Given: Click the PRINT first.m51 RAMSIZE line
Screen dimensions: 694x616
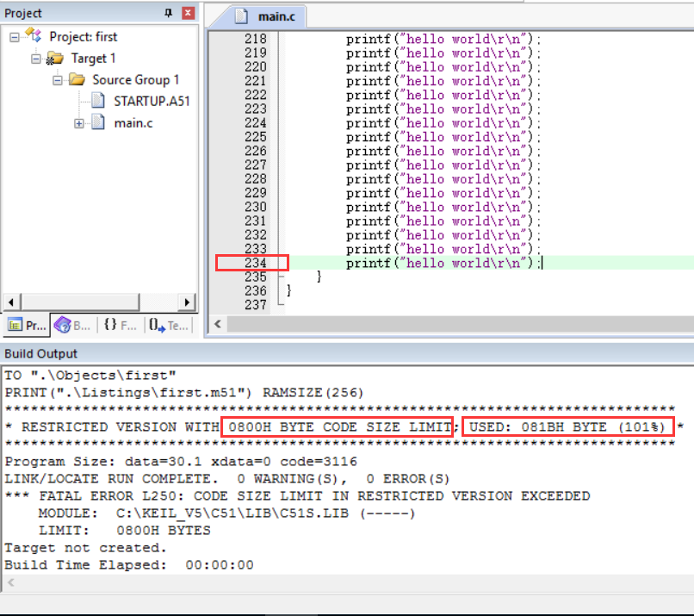Looking at the screenshot, I should click(x=184, y=393).
